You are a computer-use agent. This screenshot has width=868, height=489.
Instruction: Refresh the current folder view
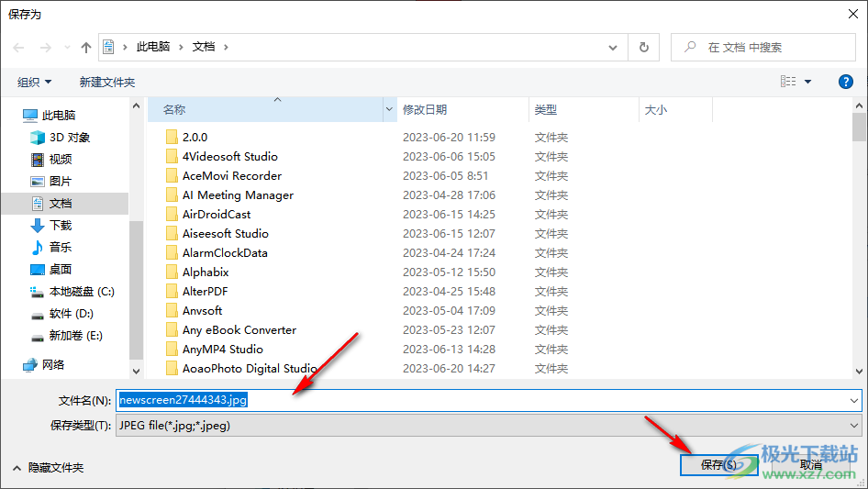coord(644,48)
